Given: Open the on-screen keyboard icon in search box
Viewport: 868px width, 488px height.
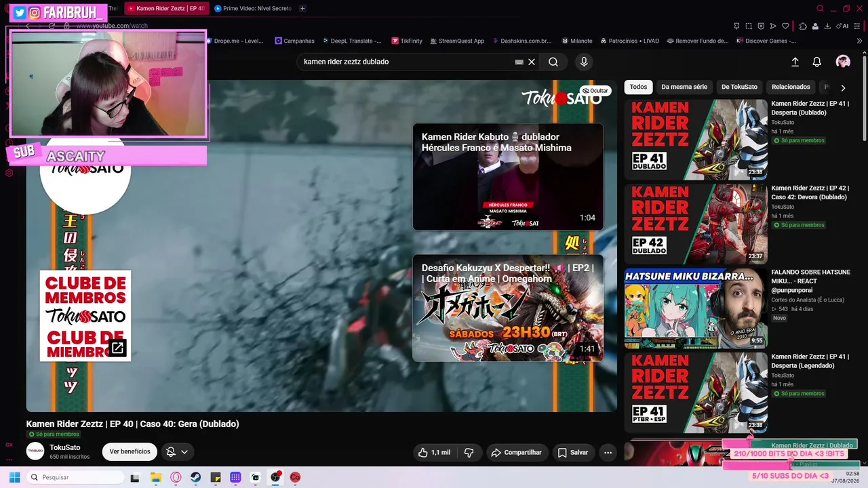Looking at the screenshot, I should click(519, 62).
